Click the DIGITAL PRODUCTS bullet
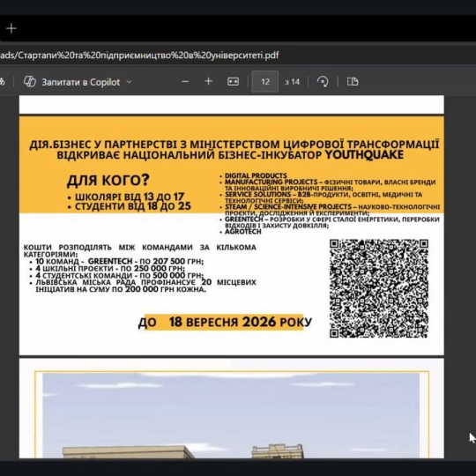Screen dimensions: 476x476 click(x=256, y=175)
